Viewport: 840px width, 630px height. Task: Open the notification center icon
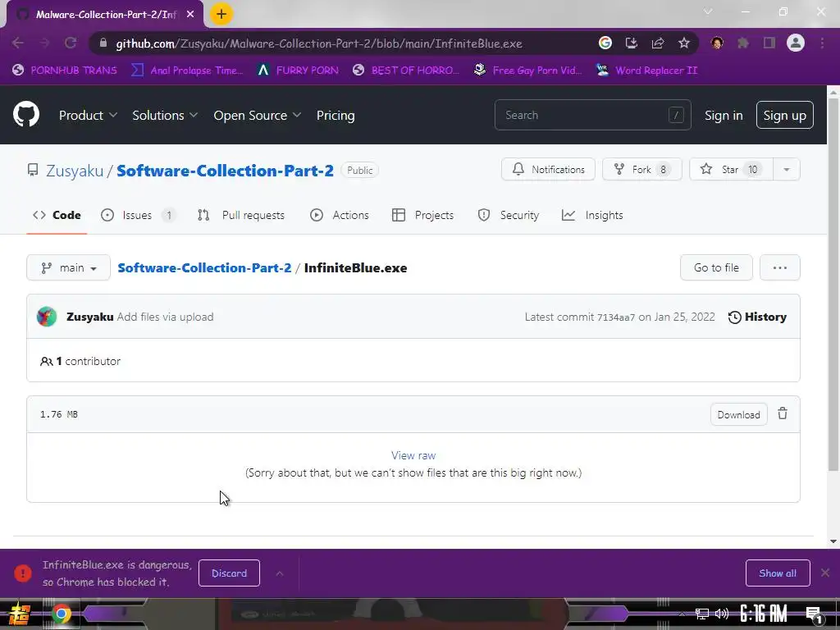click(x=814, y=614)
